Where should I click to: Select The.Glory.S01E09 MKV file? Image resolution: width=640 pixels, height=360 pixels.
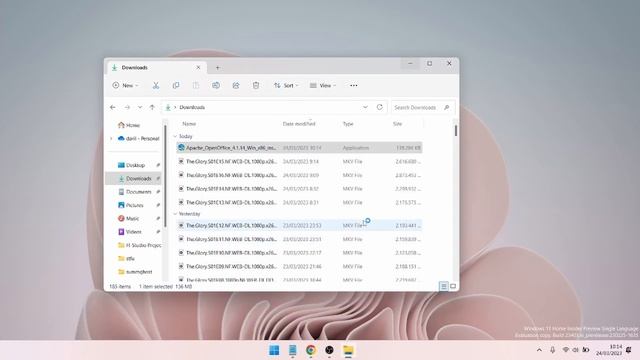[x=300, y=267]
